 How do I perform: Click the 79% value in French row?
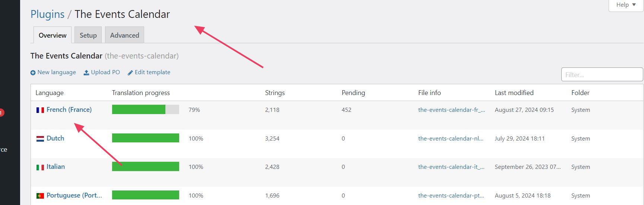pyautogui.click(x=194, y=110)
